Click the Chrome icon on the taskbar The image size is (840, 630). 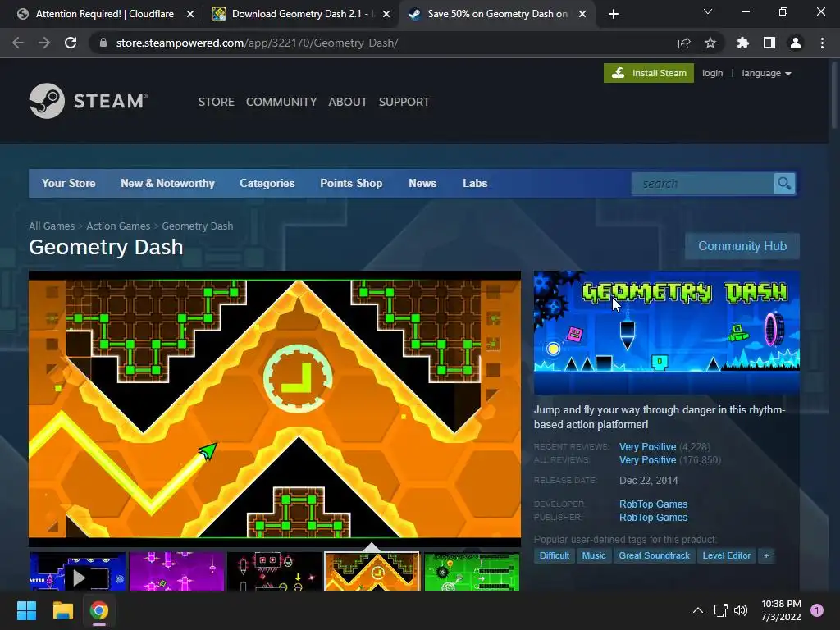point(99,610)
